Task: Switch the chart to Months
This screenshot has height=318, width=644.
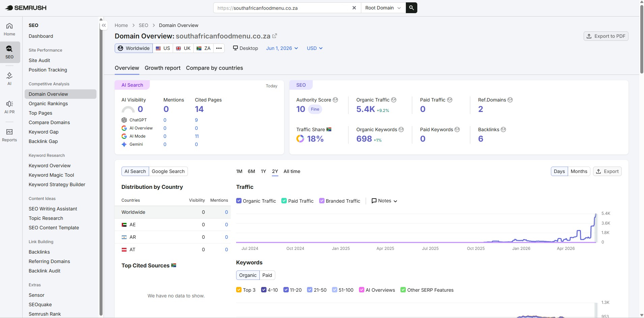Action: point(579,171)
